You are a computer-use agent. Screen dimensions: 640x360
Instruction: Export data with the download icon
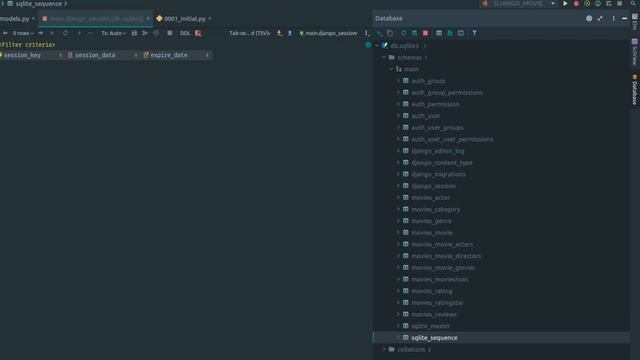tap(279, 33)
